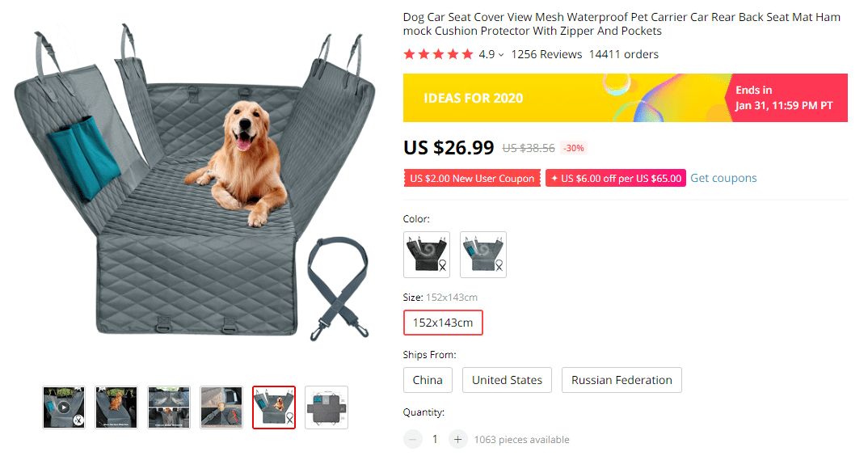The image size is (868, 456).
Task: Select China as ships-from location
Action: click(428, 380)
